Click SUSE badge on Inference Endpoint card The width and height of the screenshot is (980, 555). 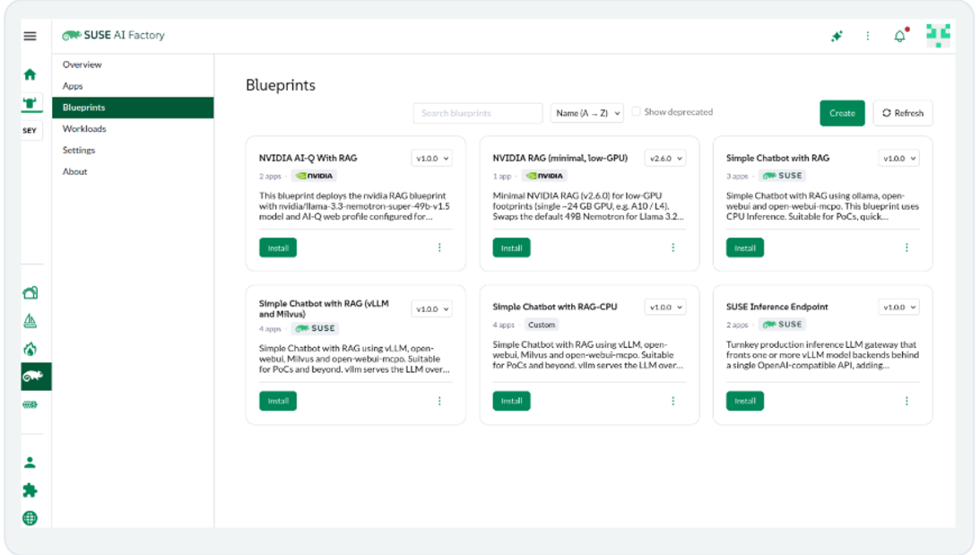[782, 325]
